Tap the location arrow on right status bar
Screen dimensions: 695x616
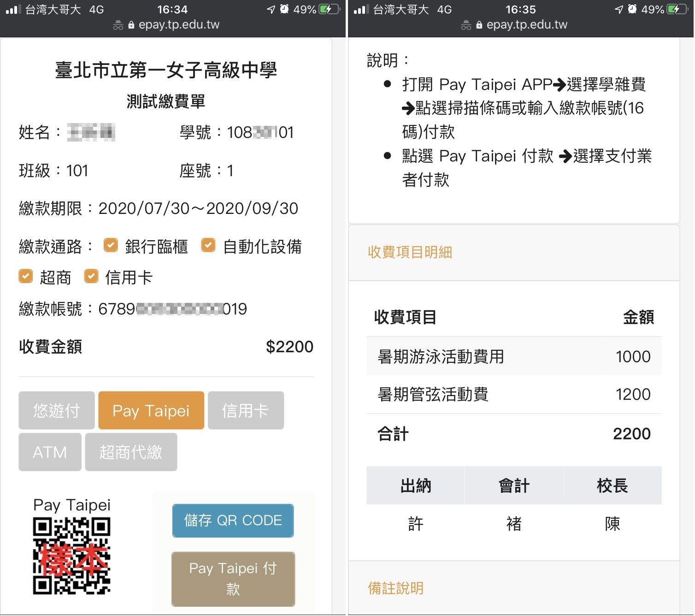pyautogui.click(x=619, y=9)
